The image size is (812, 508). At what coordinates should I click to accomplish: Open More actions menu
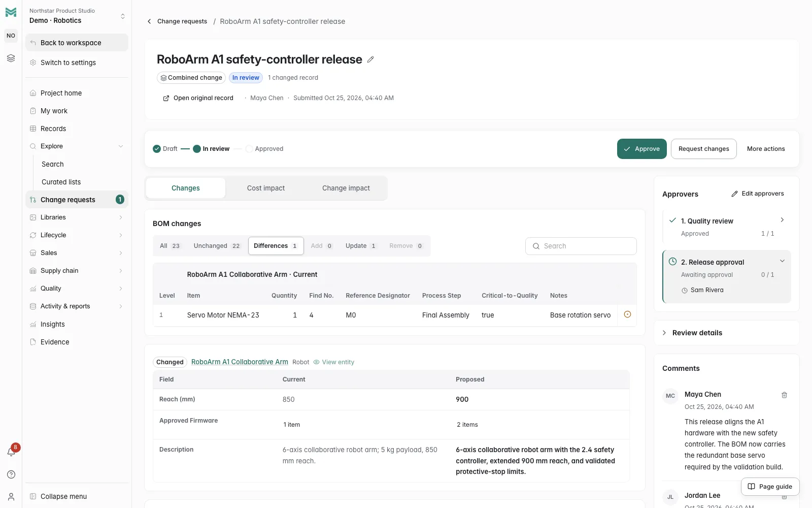coord(766,149)
